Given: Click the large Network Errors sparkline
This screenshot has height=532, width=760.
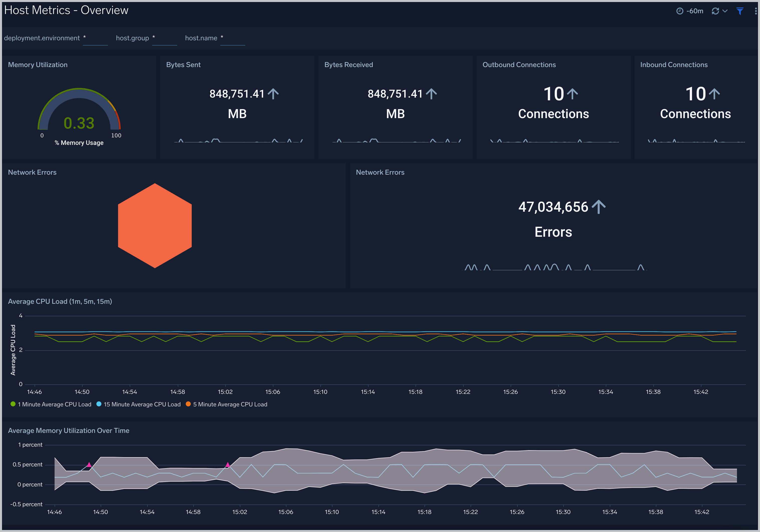Looking at the screenshot, I should [554, 267].
